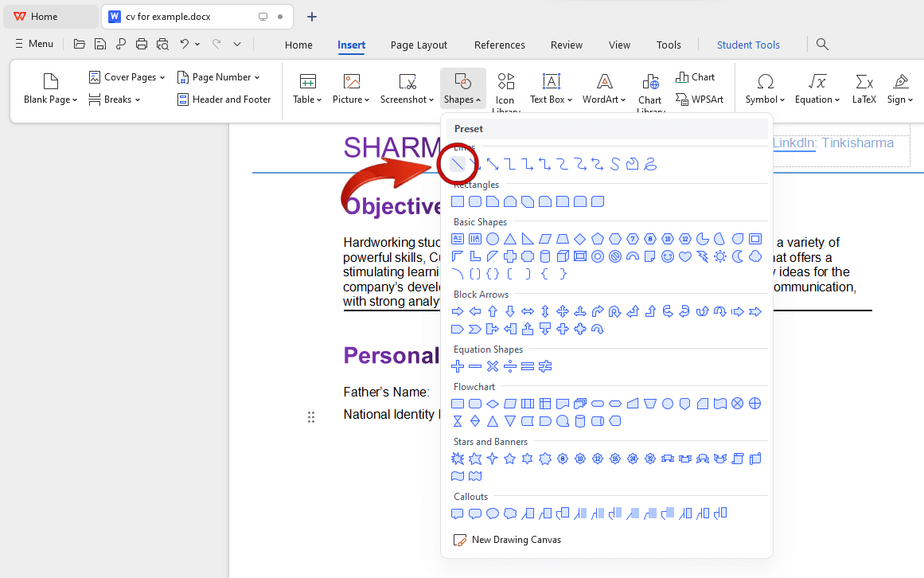
Task: Click Header and Footer button
Action: point(224,100)
